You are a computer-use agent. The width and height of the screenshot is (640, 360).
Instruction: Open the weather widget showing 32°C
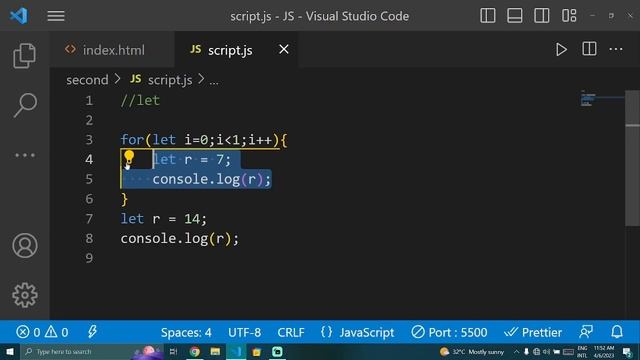[x=472, y=351]
